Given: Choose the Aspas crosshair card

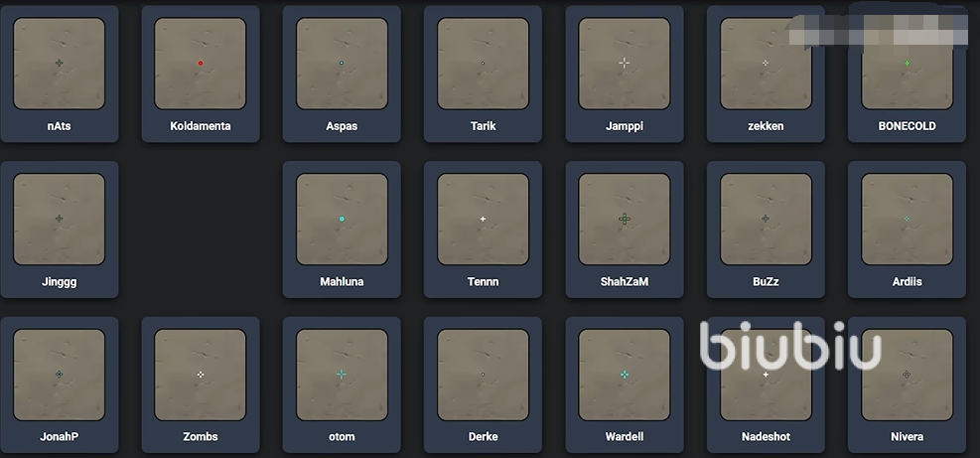Looking at the screenshot, I should tap(342, 74).
